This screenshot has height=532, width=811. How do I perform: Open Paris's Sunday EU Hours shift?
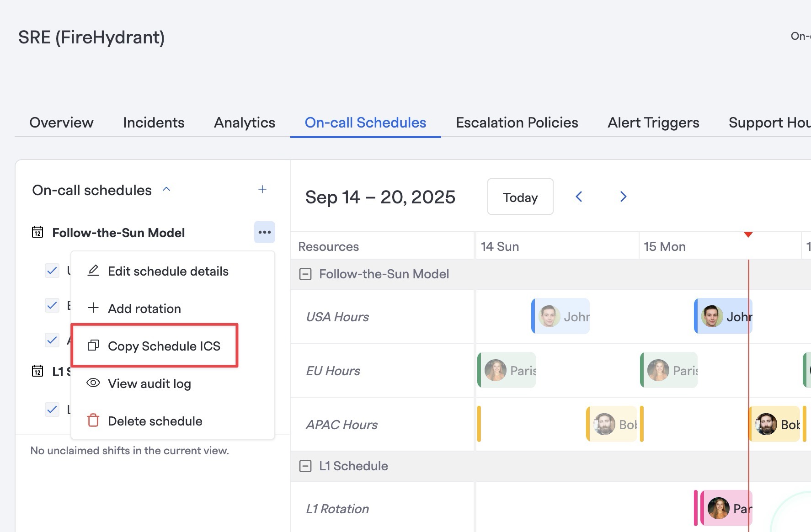click(x=507, y=370)
